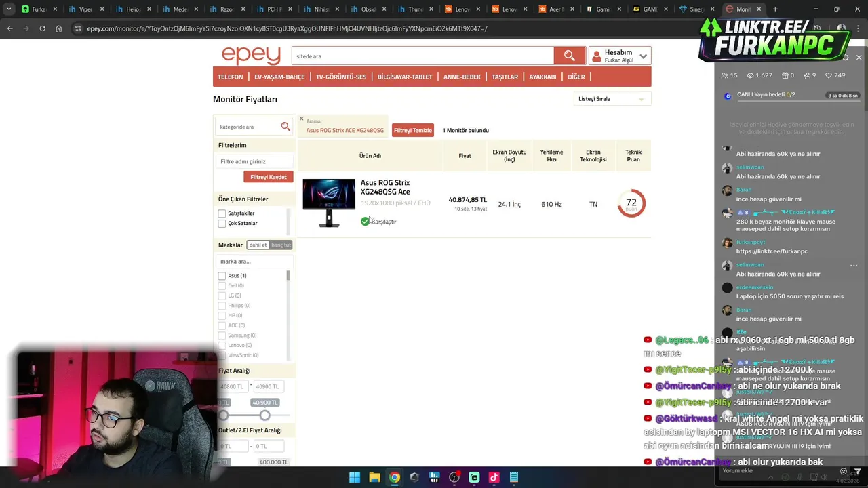Click the magnifier in category search box

(x=285, y=127)
